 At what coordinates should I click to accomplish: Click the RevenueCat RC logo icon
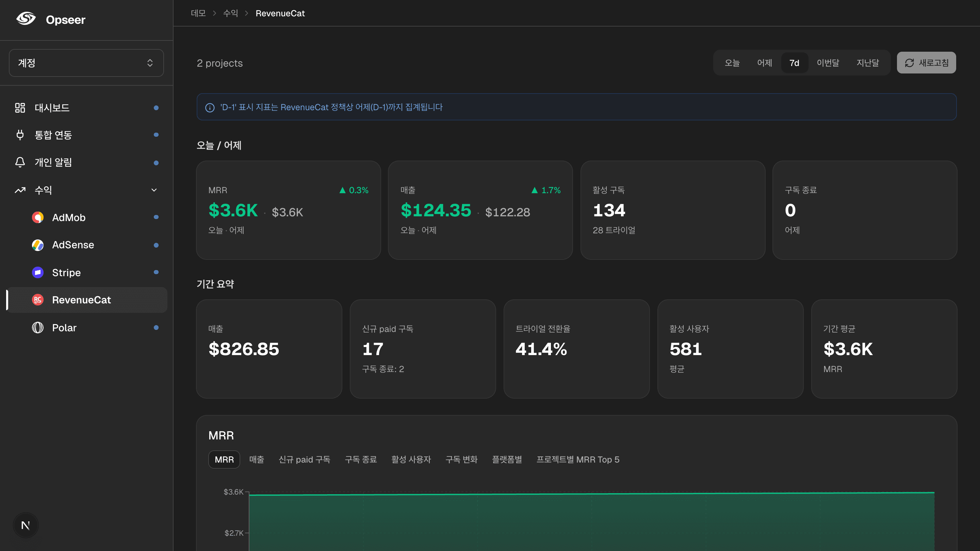point(38,300)
